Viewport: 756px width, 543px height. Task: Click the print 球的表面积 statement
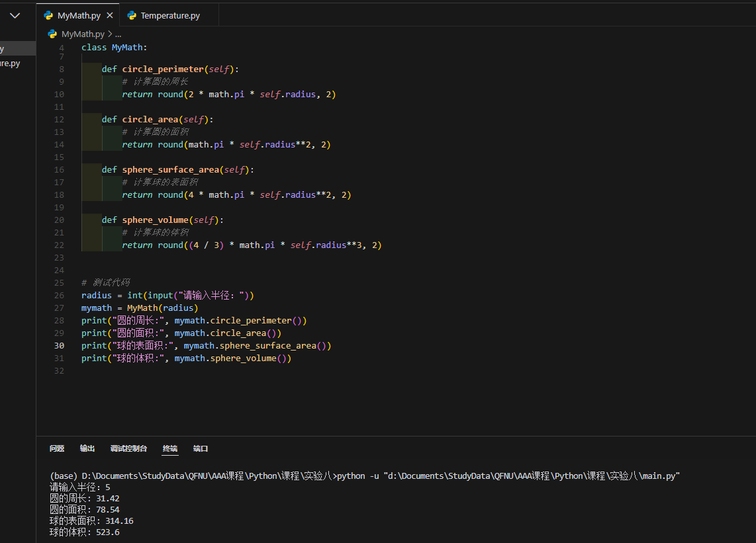pos(207,345)
